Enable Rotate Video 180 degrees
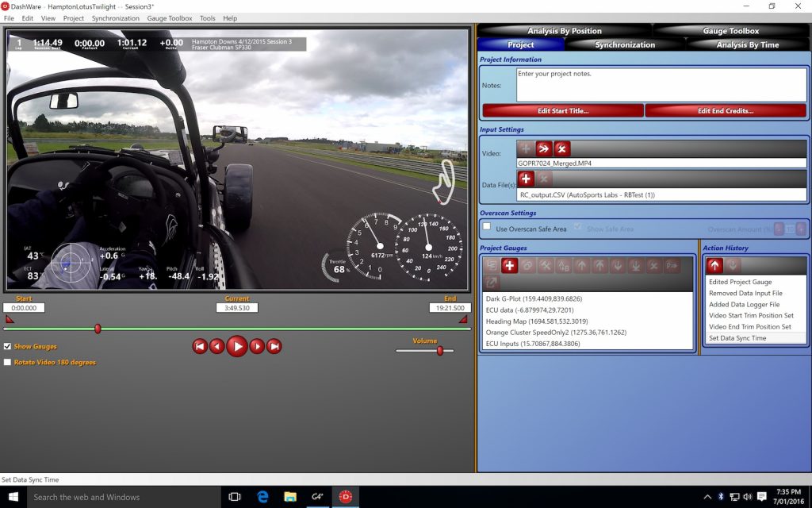The height and width of the screenshot is (508, 812). [8, 362]
